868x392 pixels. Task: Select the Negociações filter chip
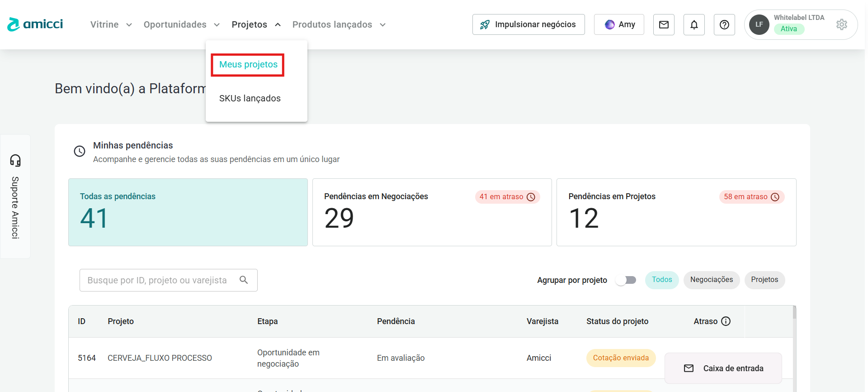[711, 280]
